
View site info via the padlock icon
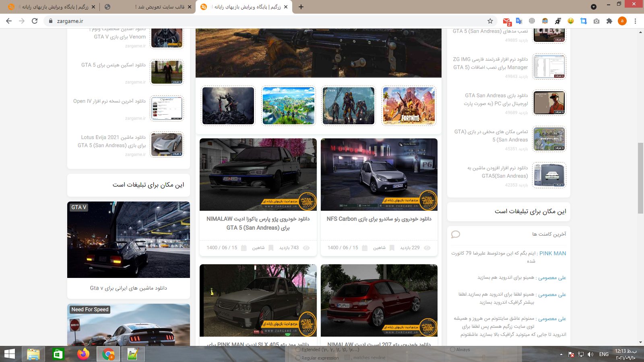click(50, 21)
